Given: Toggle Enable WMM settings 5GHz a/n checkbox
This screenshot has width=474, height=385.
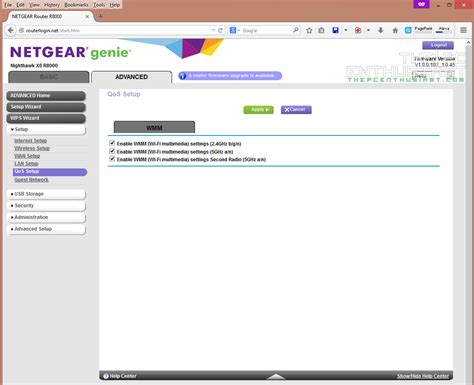Looking at the screenshot, I should (112, 151).
